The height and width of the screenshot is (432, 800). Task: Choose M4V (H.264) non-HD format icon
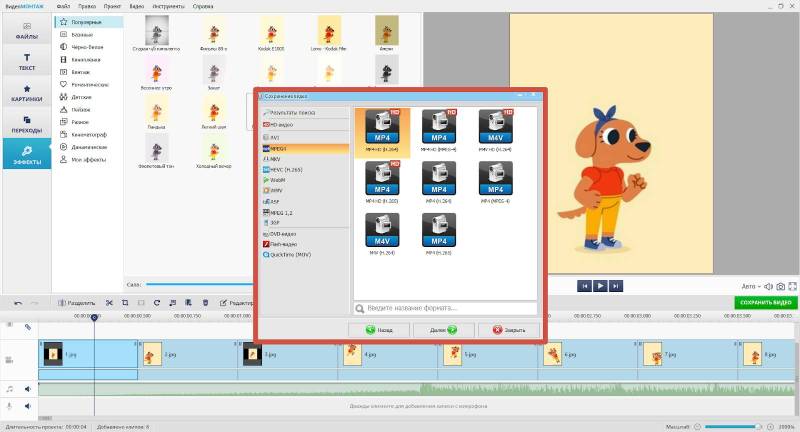coord(382,234)
